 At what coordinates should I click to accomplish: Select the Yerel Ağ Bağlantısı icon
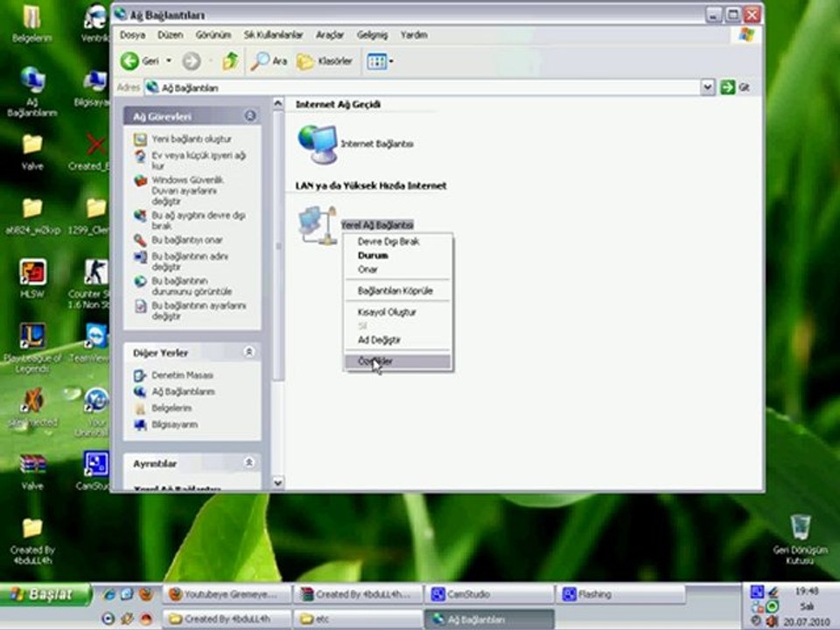pyautogui.click(x=317, y=225)
